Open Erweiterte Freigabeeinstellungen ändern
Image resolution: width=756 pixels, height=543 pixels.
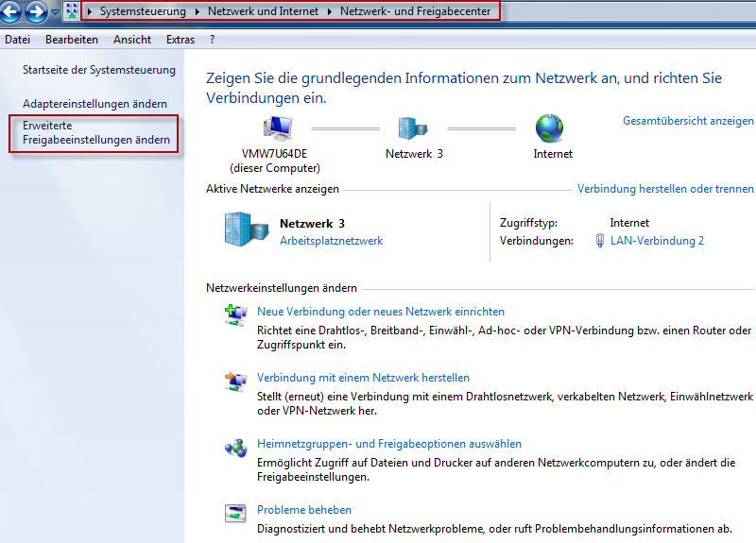[x=96, y=132]
